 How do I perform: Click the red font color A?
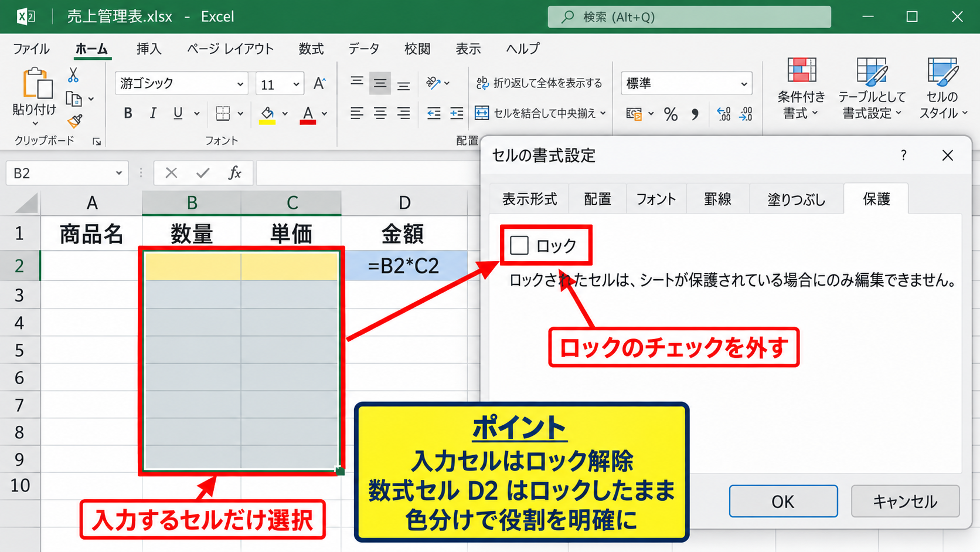tap(308, 114)
